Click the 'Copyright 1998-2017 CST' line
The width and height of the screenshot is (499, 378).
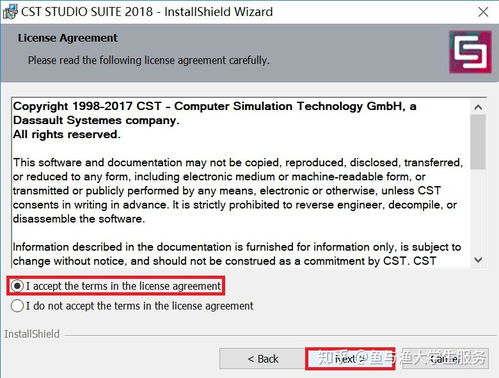(x=215, y=106)
